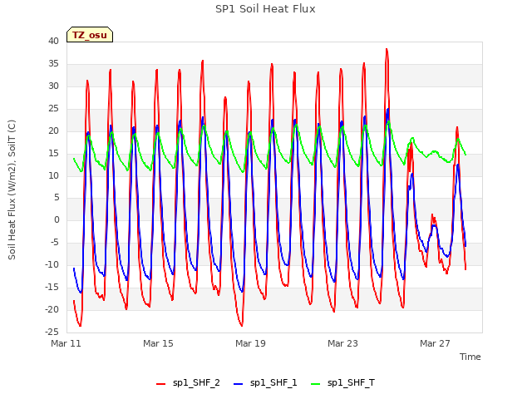Click the -10 y-axis tick label

pos(52,264)
